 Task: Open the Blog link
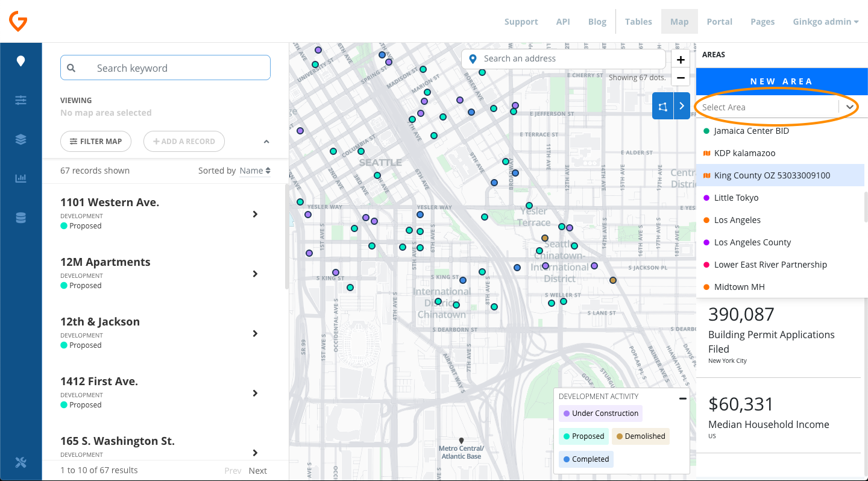click(x=597, y=22)
